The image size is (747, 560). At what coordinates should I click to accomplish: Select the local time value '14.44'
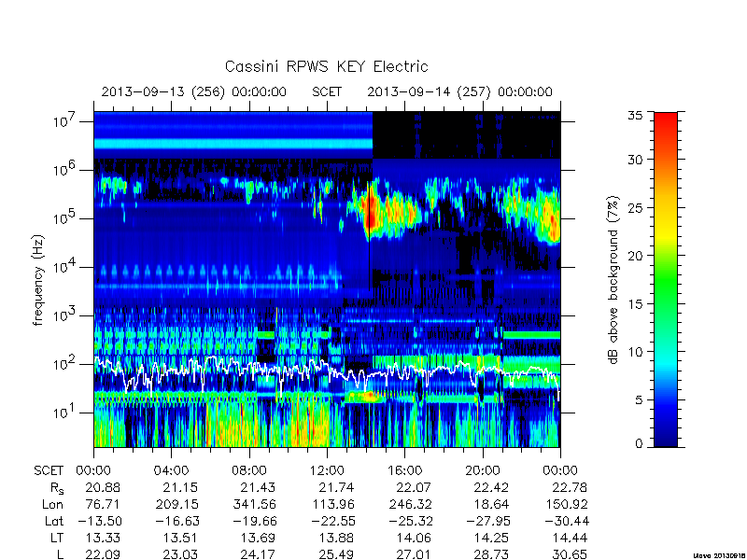(x=570, y=539)
